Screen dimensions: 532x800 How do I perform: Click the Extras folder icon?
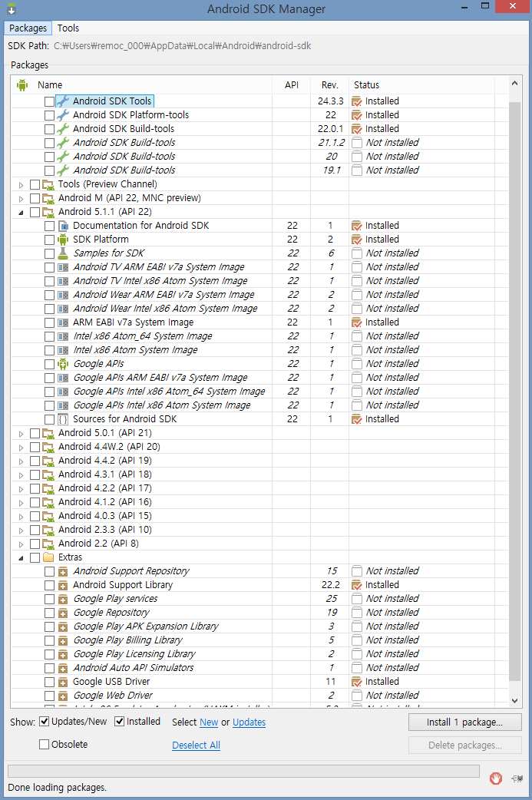point(48,557)
